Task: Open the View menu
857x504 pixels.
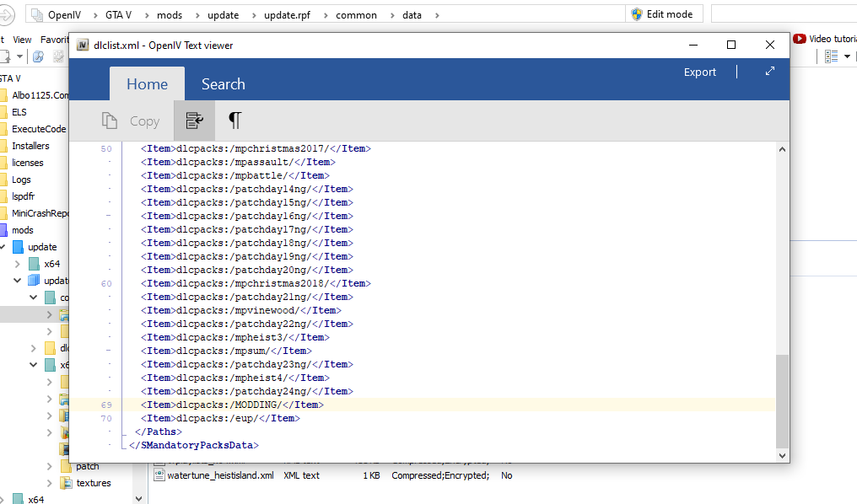Action: point(22,40)
